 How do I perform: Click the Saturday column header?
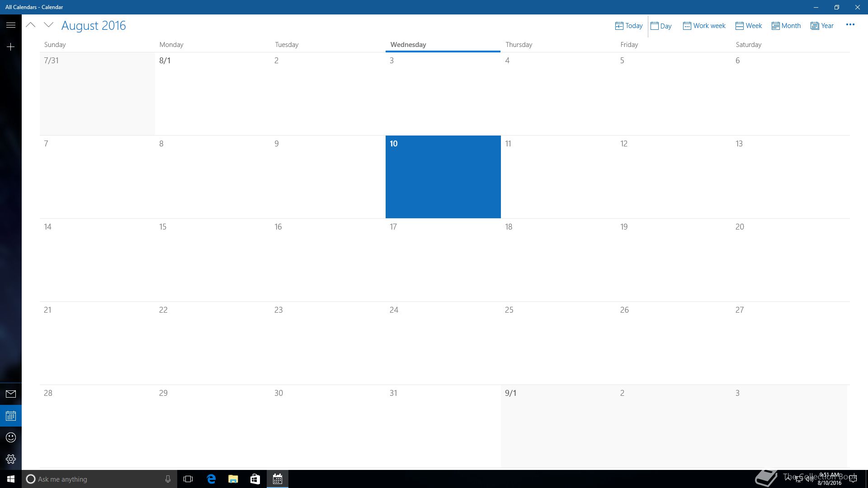point(749,45)
